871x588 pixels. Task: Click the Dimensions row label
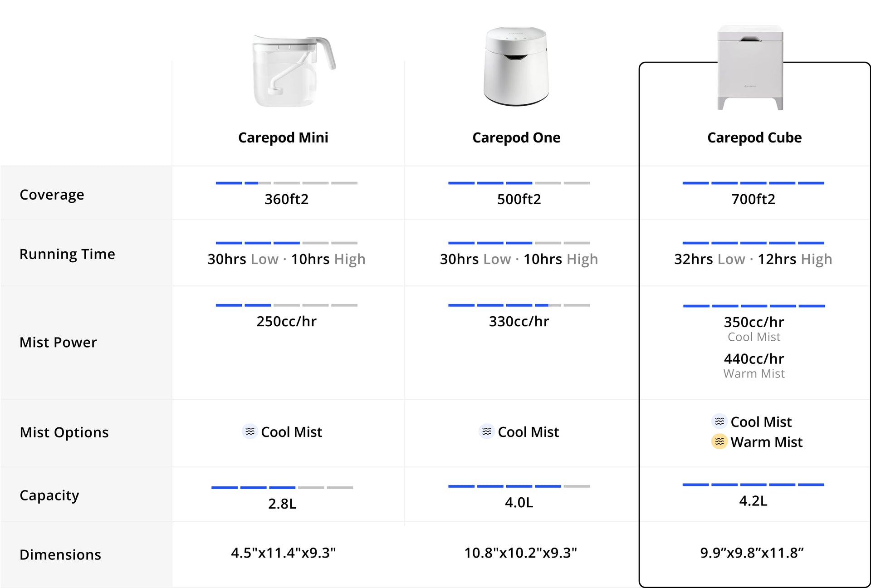(60, 554)
